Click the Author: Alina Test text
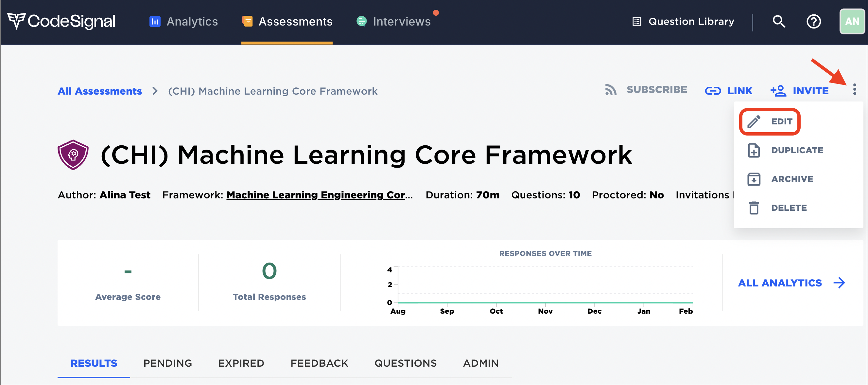 click(104, 195)
